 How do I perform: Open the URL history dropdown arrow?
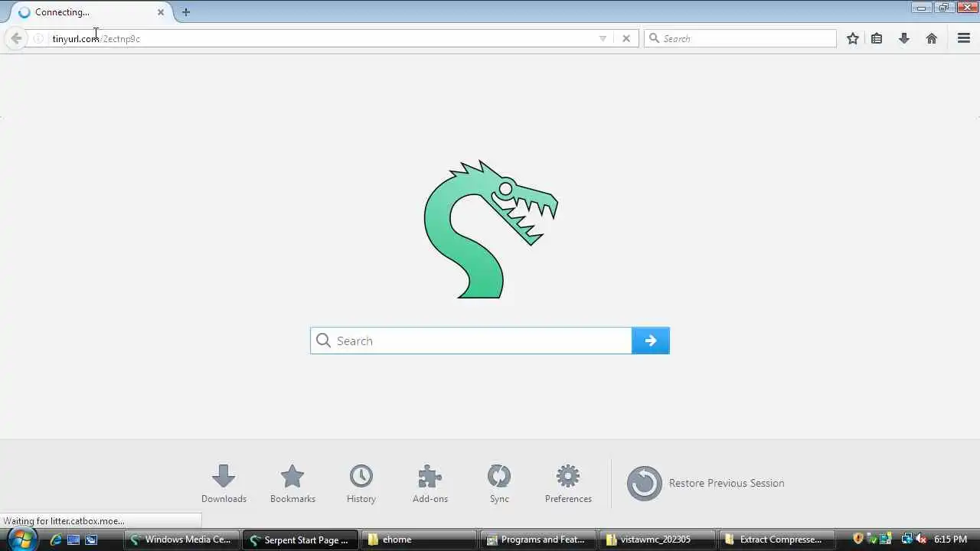[603, 38]
